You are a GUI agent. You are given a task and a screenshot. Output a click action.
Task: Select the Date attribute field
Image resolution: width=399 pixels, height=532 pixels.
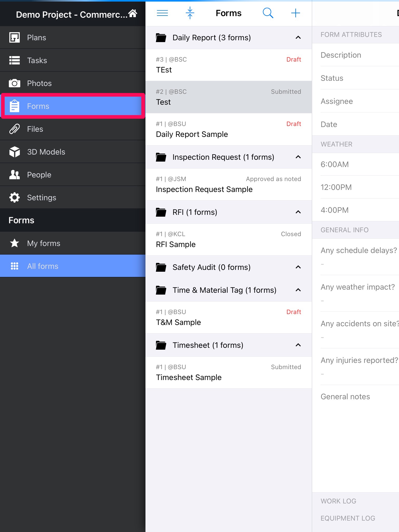coord(356,124)
